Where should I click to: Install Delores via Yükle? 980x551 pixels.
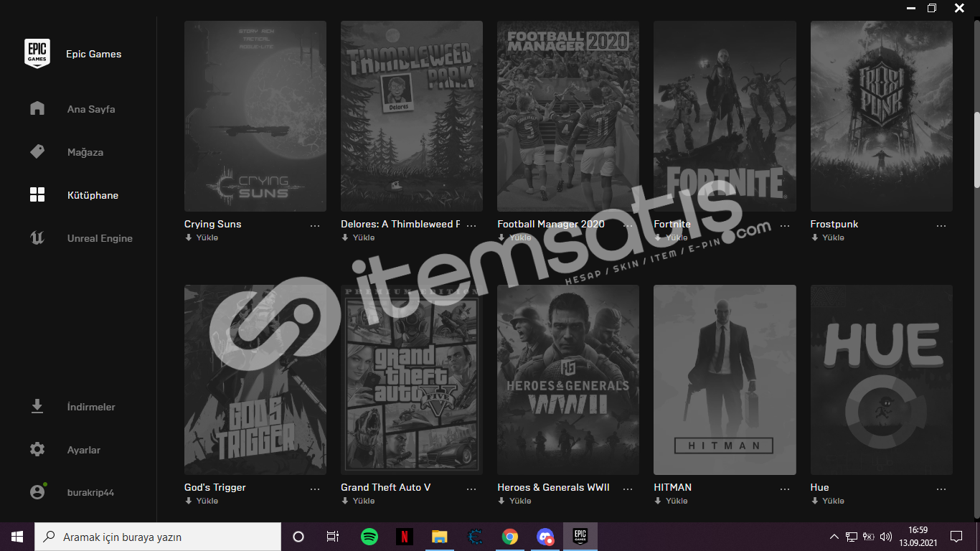tap(358, 237)
